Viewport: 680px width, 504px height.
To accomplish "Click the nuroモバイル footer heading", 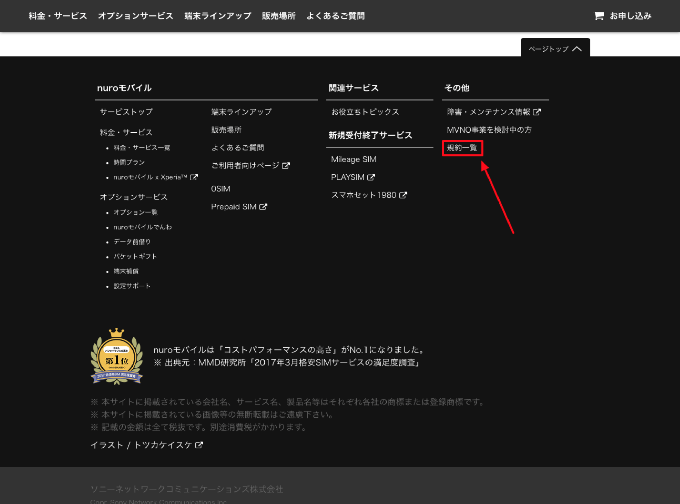I will click(124, 88).
